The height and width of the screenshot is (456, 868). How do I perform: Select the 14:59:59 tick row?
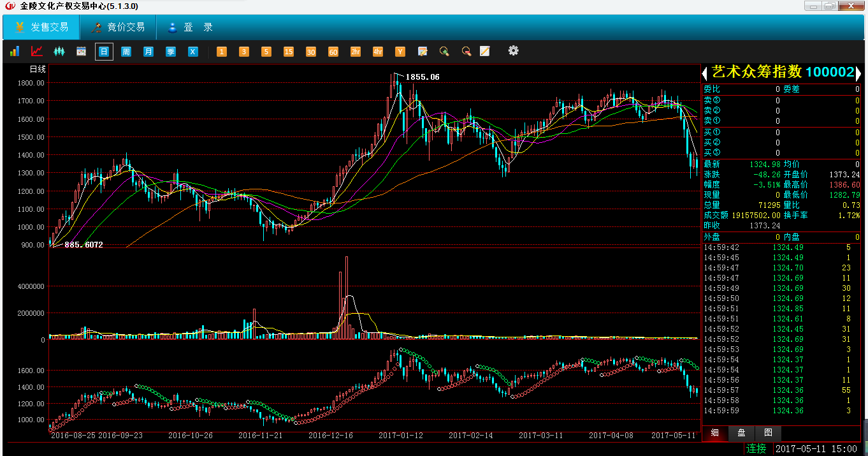[781, 410]
